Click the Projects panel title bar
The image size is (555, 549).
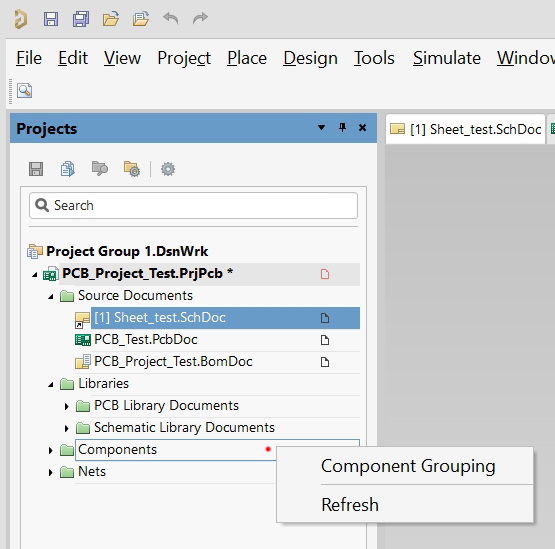(193, 128)
